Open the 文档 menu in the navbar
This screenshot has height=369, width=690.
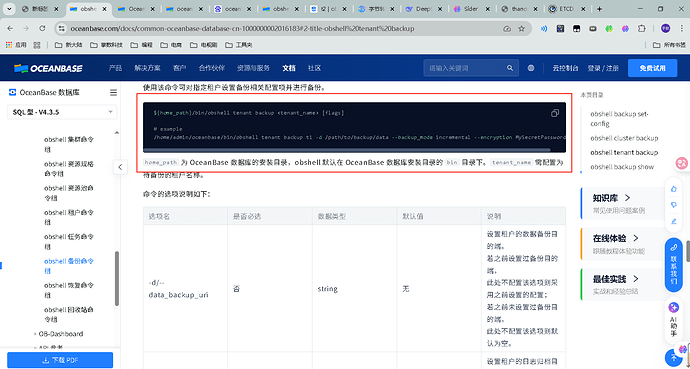click(x=289, y=68)
